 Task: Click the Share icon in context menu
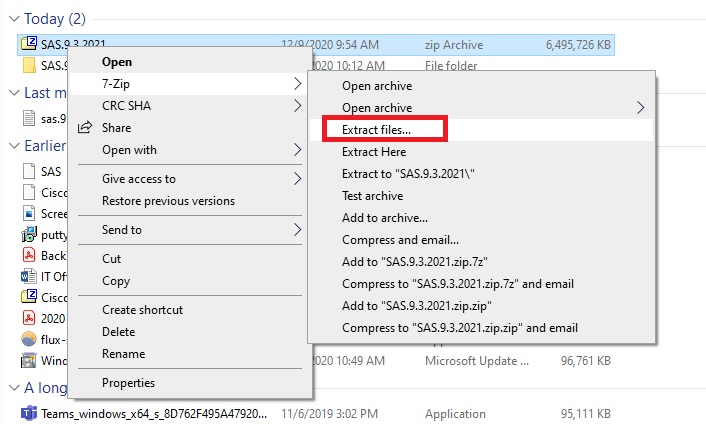coord(85,128)
